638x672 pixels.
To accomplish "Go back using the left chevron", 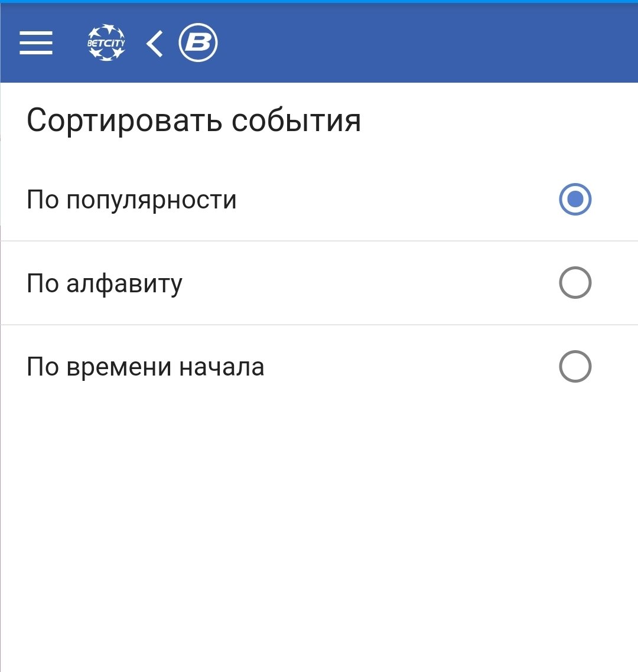I will coord(155,44).
